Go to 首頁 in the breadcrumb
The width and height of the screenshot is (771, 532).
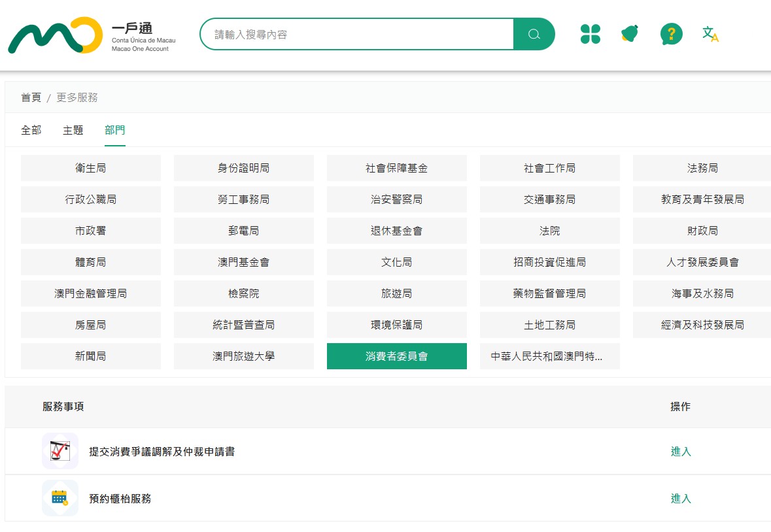click(31, 97)
